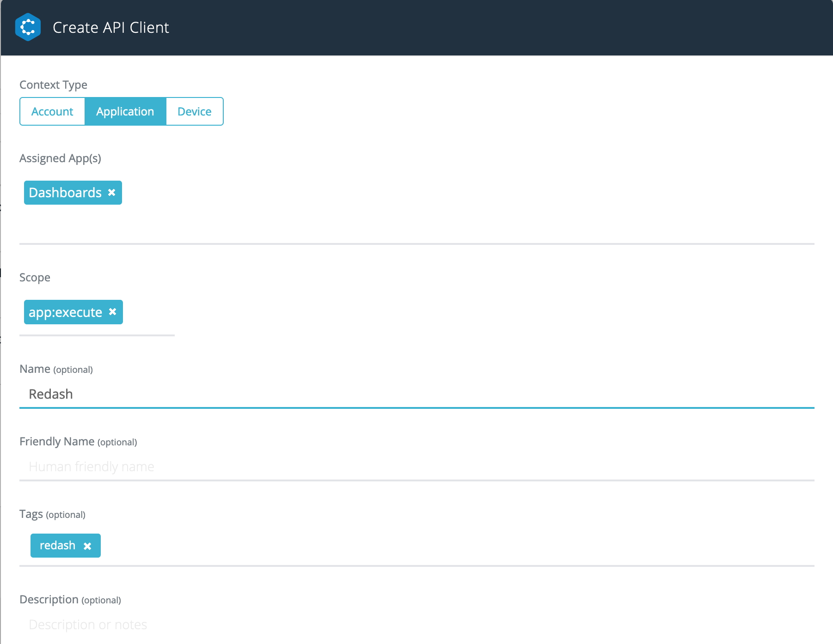The height and width of the screenshot is (644, 833).
Task: Select the Account context type
Action: (52, 111)
